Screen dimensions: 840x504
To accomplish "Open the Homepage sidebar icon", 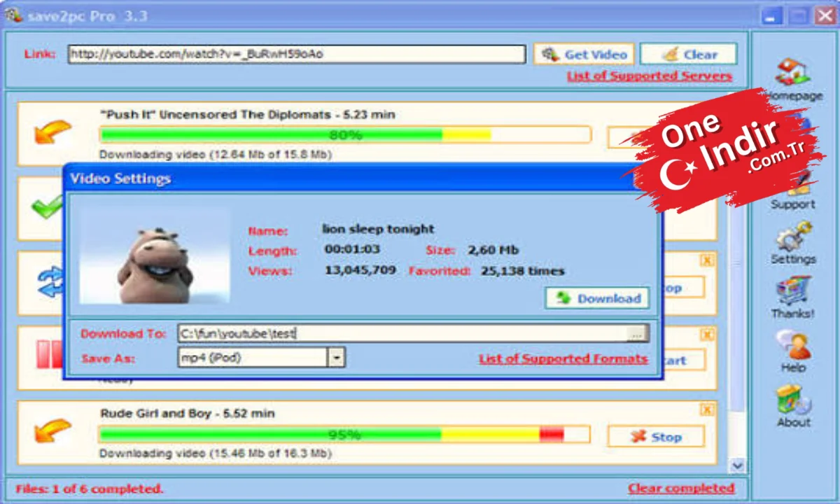I will (793, 73).
